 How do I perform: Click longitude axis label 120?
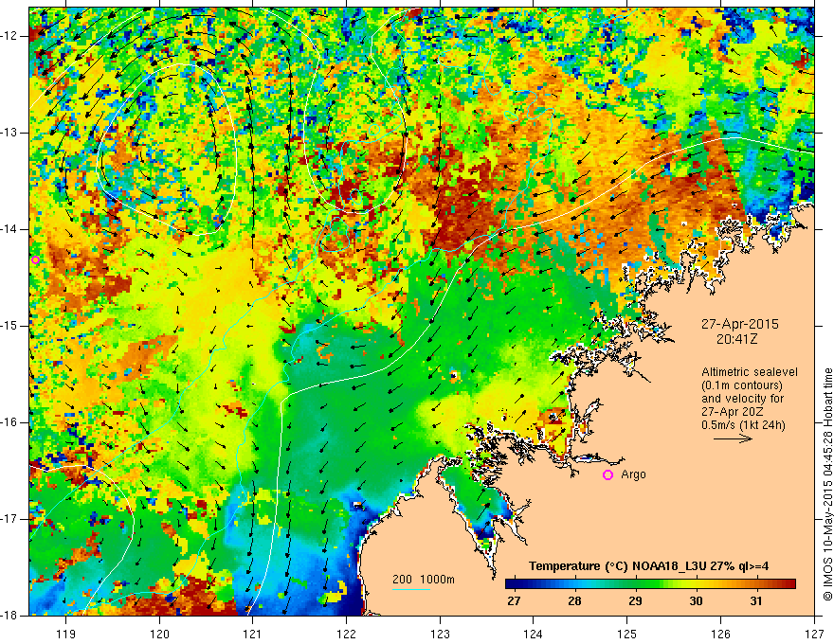click(x=159, y=634)
